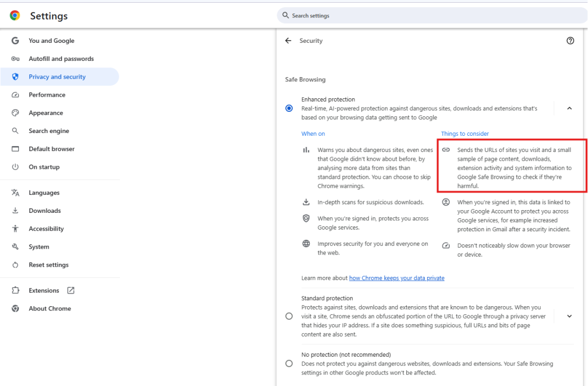The image size is (588, 386).
Task: Click the Google shield icon beside protects you across
Action: coord(306,219)
